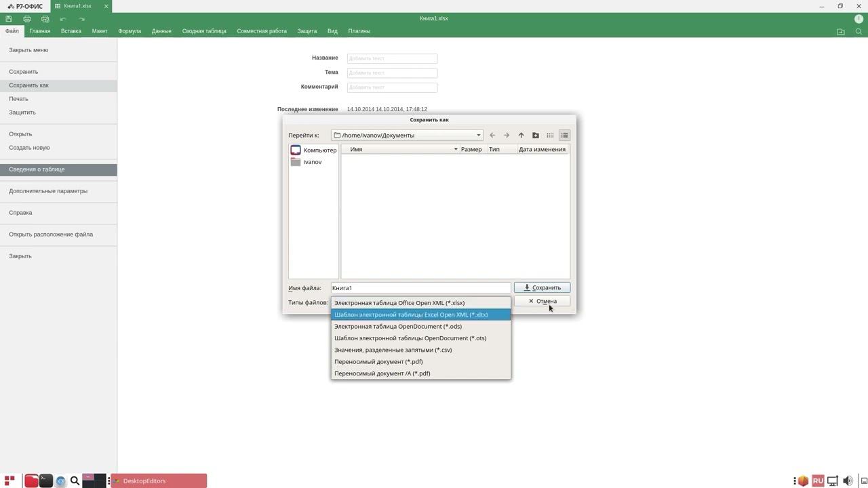The height and width of the screenshot is (488, 868).
Task: Switch to the Совместная работа tab
Action: (262, 31)
